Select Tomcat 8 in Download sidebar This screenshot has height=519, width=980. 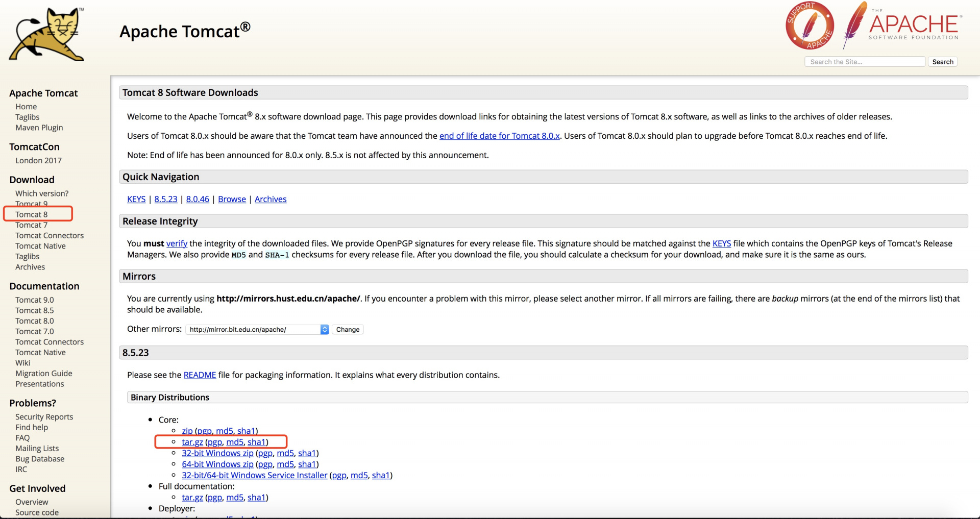(x=32, y=214)
